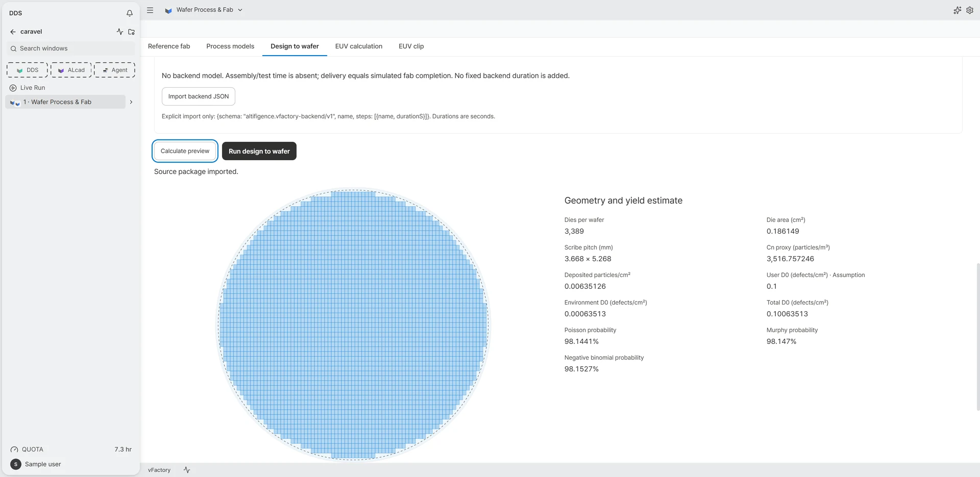Click the Total D0 value 0.10063513

pyautogui.click(x=787, y=314)
